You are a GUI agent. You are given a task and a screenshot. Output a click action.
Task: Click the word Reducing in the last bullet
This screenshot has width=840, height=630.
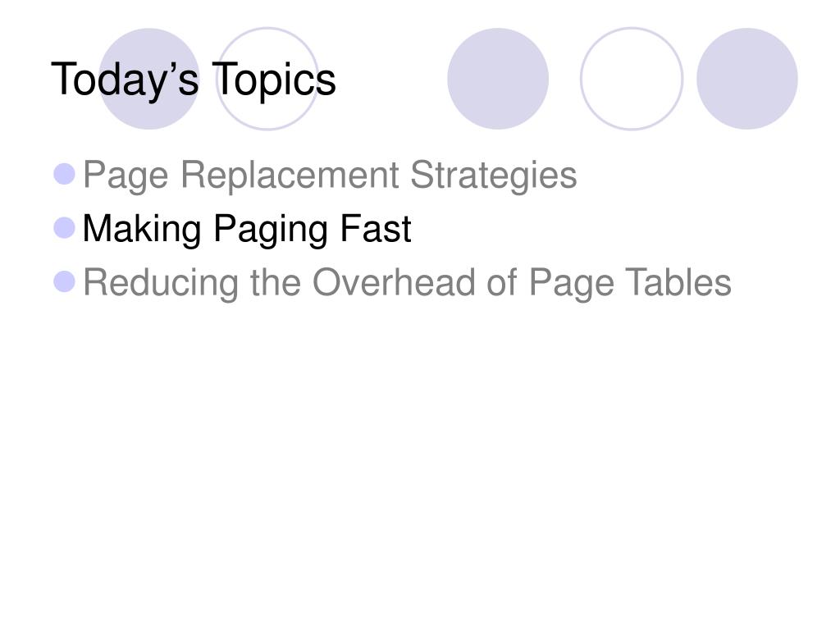click(x=161, y=283)
